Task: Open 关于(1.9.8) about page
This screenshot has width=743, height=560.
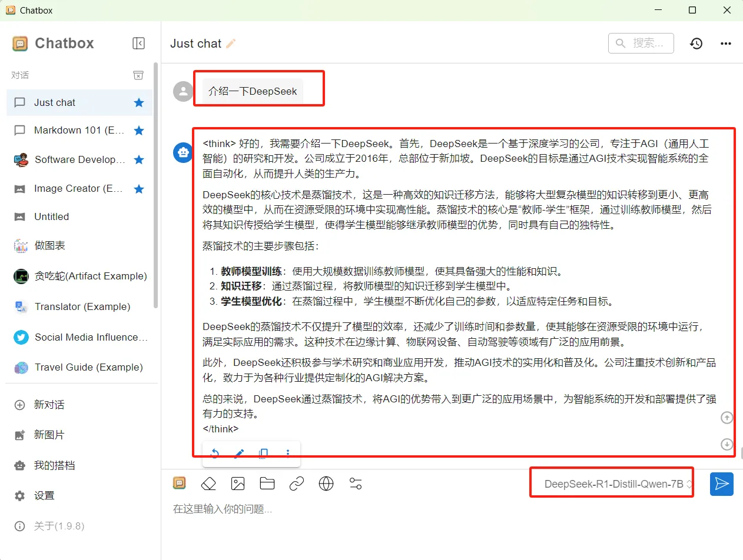Action: [79, 526]
